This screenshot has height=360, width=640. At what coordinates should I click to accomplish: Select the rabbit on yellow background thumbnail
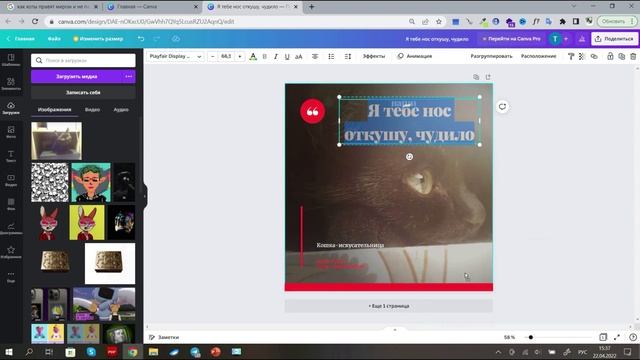click(87, 222)
